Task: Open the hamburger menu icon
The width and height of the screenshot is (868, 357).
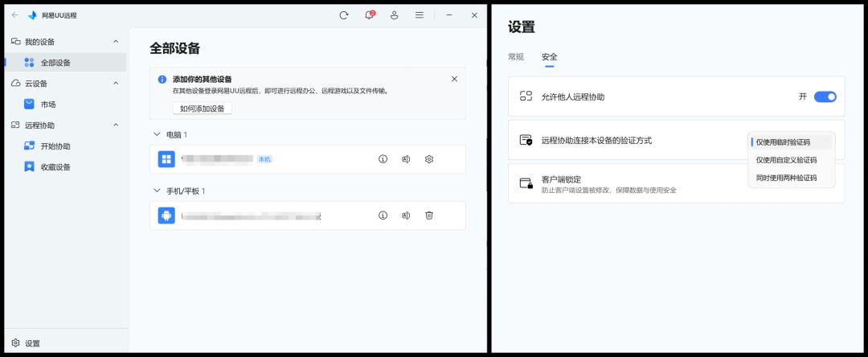Action: pyautogui.click(x=419, y=15)
